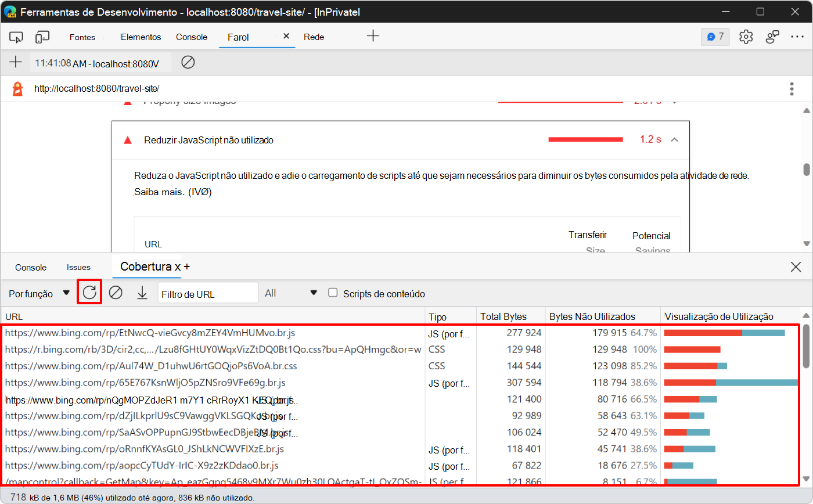This screenshot has width=813, height=504.
Task: Add a new Lighthouse audit
Action: tap(16, 62)
